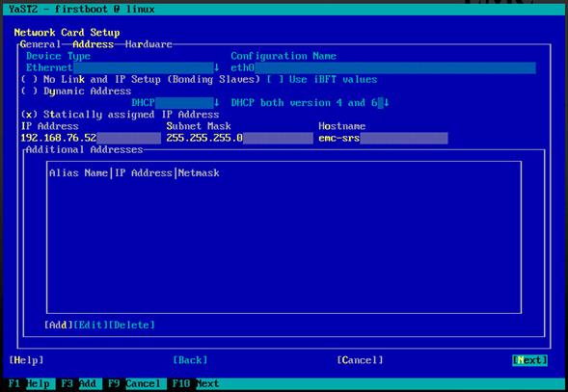Click the Subnet Mask field 255.255.255.0

click(x=239, y=138)
